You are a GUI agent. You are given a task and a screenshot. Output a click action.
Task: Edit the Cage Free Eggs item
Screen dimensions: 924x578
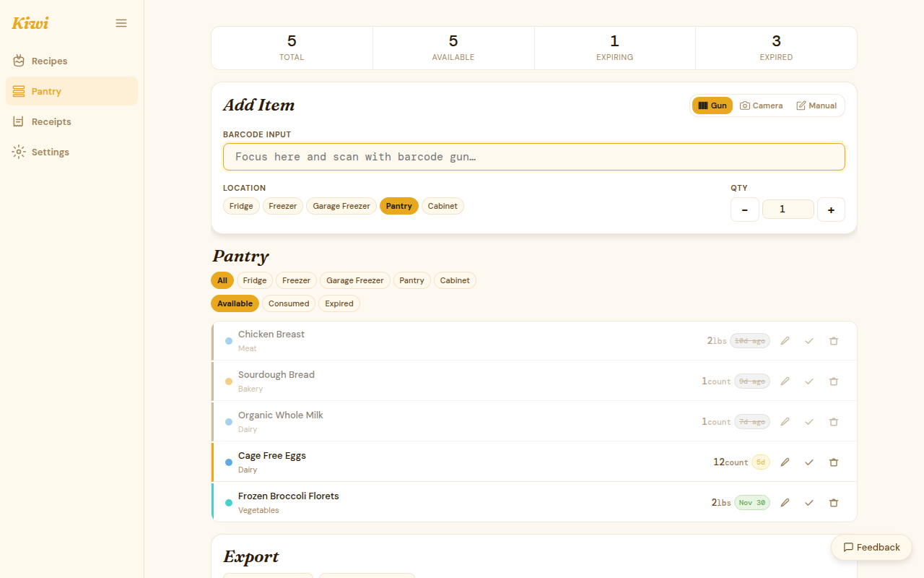785,462
